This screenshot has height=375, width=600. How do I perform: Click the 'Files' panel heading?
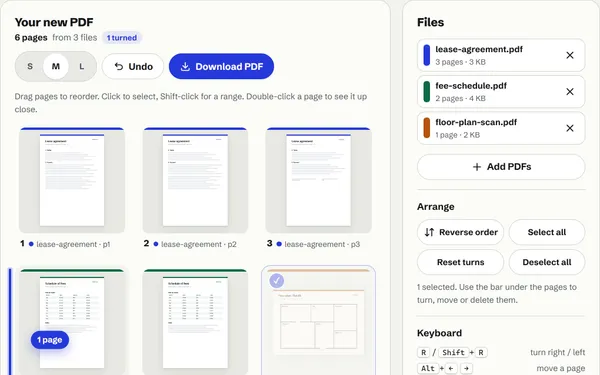click(x=430, y=22)
